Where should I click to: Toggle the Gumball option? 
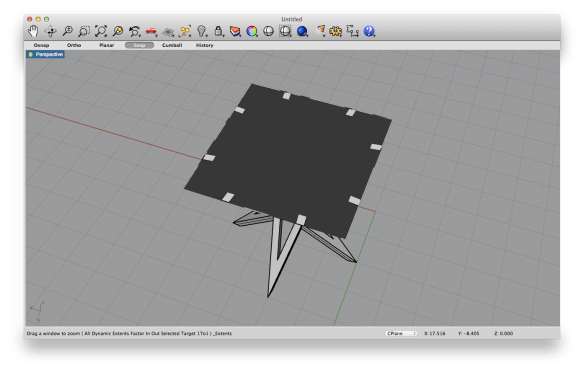172,45
